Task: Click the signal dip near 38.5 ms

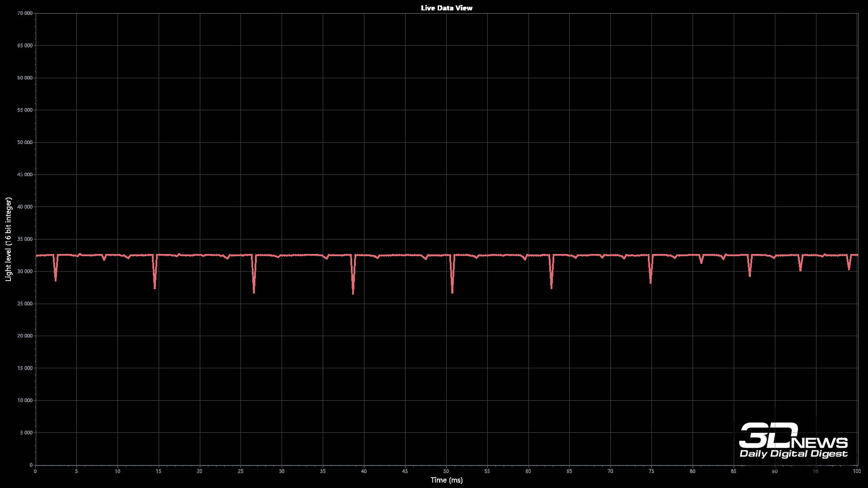Action: [x=353, y=282]
